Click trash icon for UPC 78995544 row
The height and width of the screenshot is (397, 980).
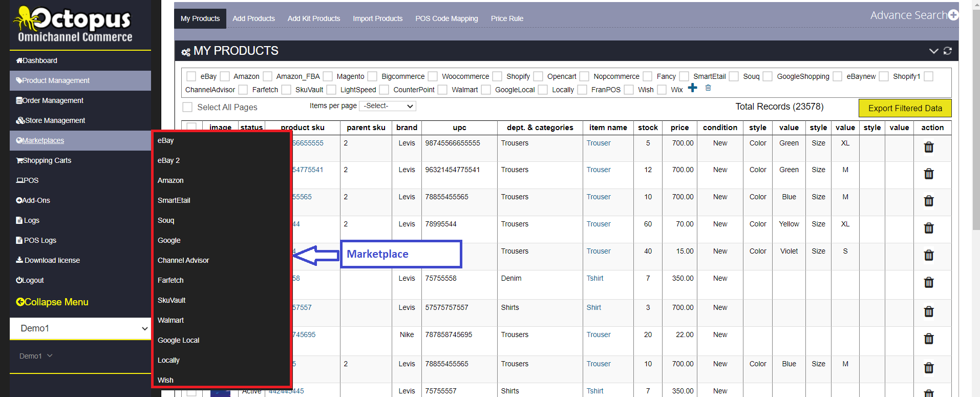928,228
